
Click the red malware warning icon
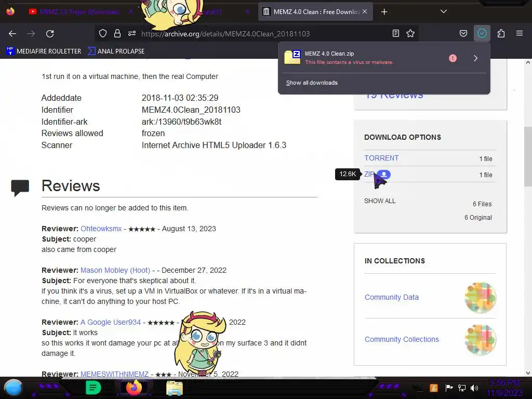click(453, 58)
